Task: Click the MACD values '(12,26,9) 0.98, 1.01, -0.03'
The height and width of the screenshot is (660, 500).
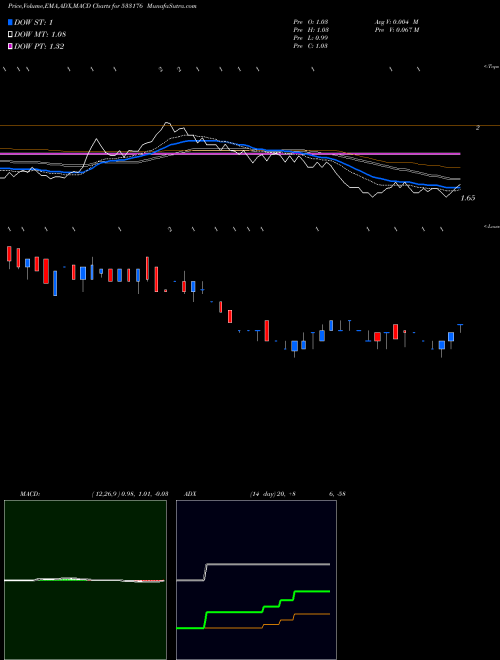Action: tap(130, 494)
